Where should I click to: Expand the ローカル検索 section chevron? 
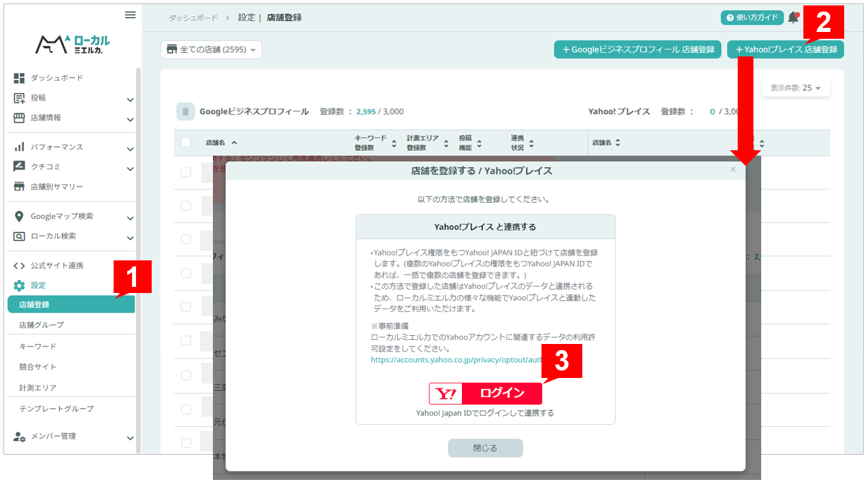point(130,238)
